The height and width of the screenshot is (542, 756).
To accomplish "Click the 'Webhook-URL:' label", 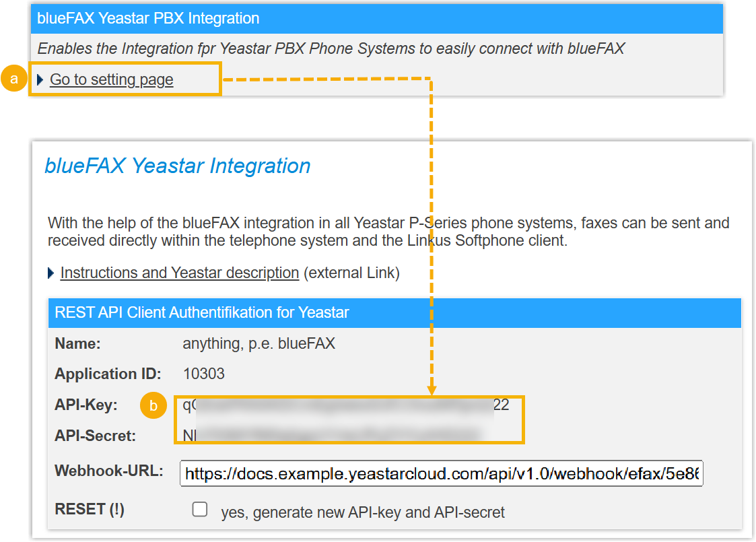I will [109, 471].
